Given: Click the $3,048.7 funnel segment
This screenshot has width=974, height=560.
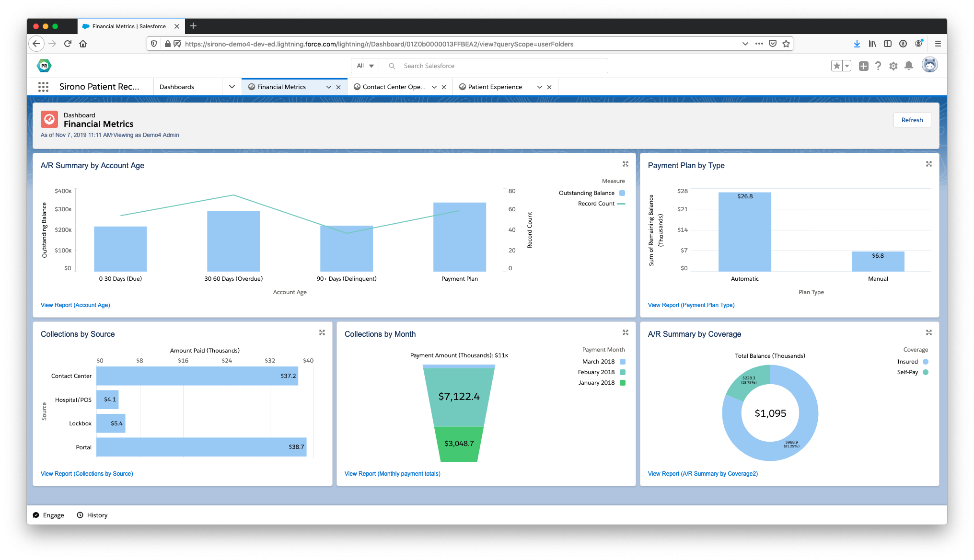Looking at the screenshot, I should click(x=459, y=444).
